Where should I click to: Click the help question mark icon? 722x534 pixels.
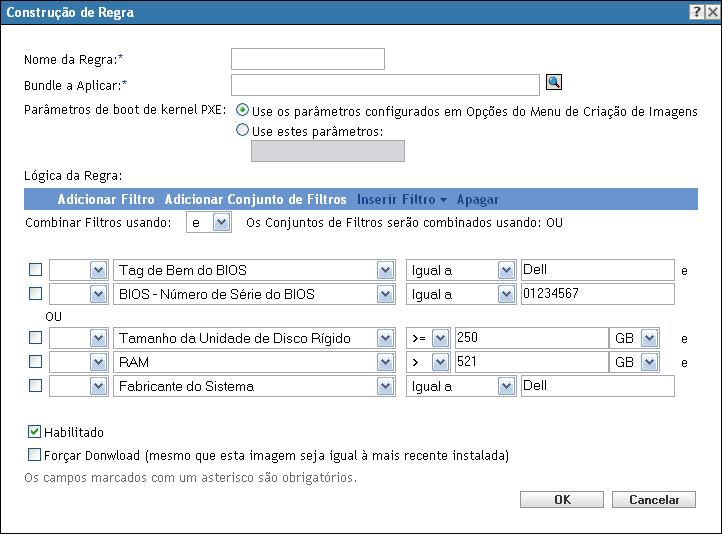click(x=695, y=12)
